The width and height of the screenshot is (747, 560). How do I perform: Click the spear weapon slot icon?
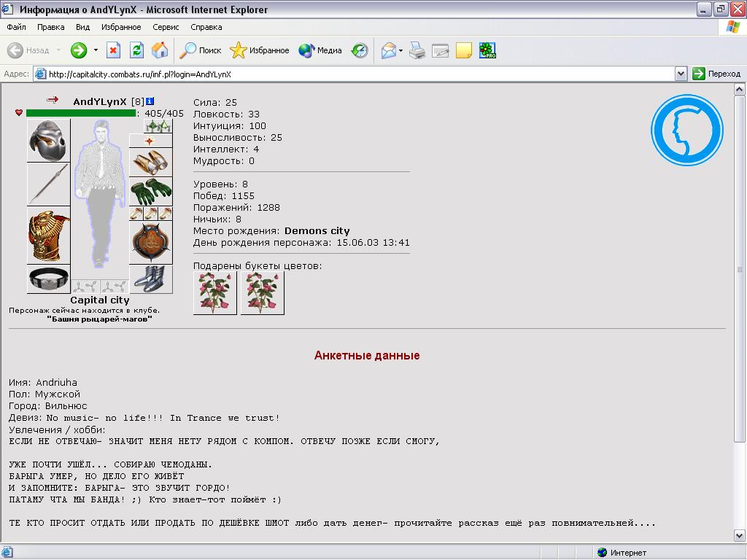click(x=49, y=184)
